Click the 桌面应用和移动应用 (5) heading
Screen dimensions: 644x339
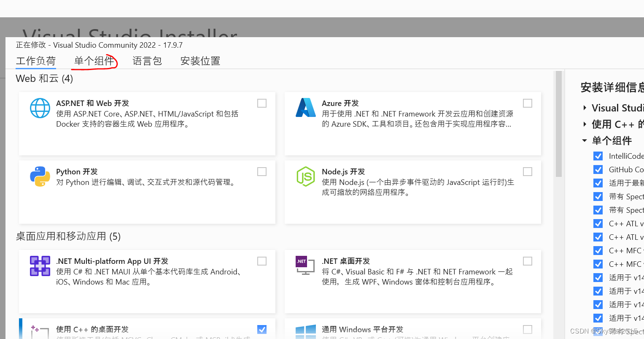68,236
